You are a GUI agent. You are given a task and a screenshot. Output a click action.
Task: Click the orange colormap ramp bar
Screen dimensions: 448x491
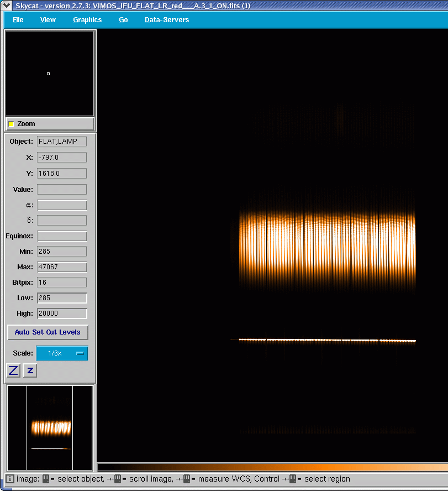tap(272, 468)
